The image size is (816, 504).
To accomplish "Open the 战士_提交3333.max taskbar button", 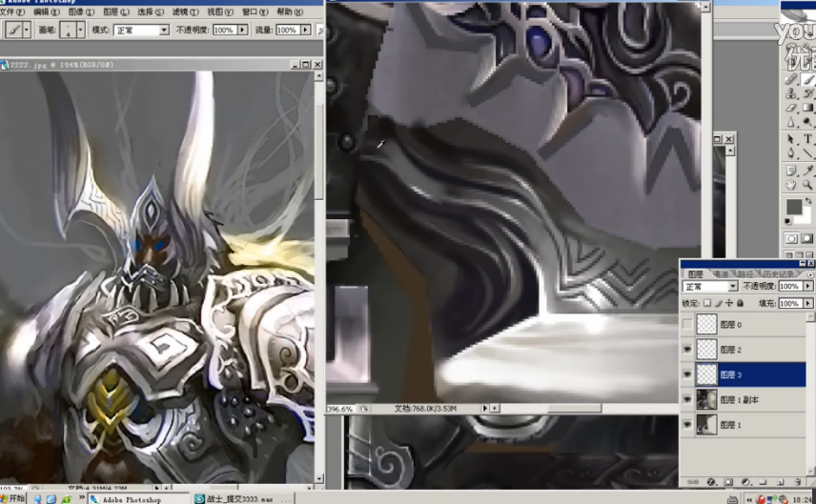I will tap(243, 499).
